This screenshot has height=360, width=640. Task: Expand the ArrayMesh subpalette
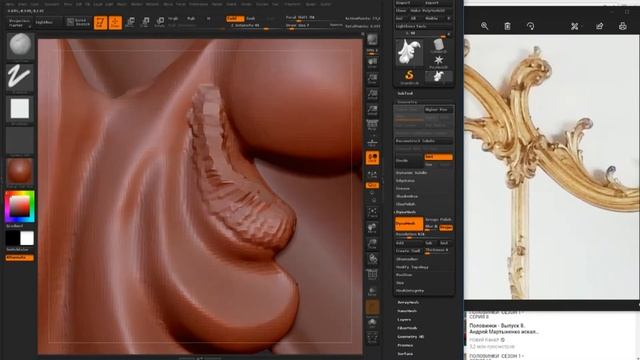point(408,302)
